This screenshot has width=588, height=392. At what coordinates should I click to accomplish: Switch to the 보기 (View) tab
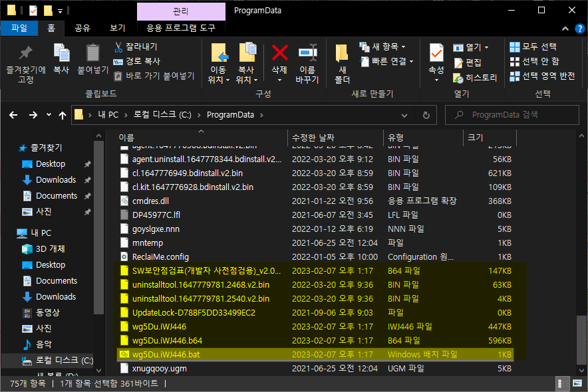click(x=117, y=28)
